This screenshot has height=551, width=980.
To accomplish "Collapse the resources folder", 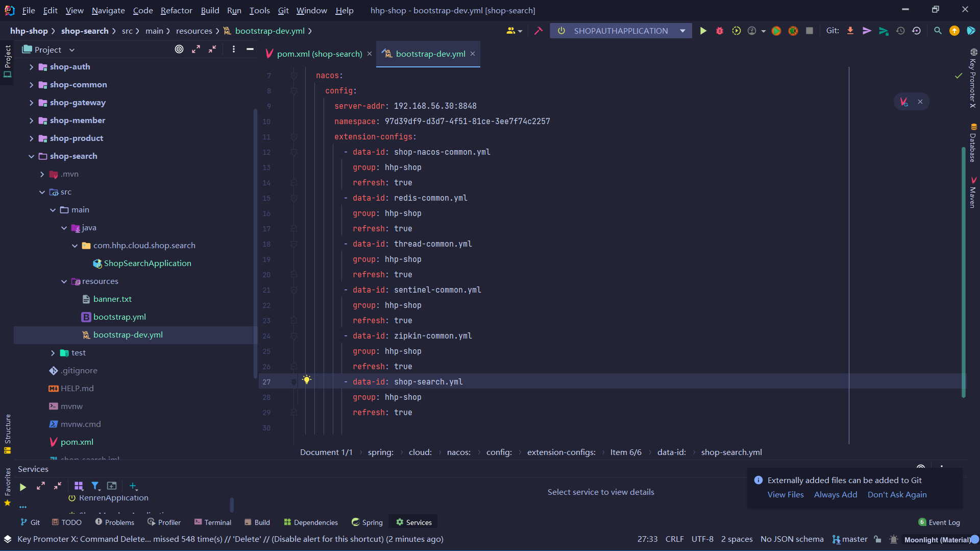I will point(64,281).
